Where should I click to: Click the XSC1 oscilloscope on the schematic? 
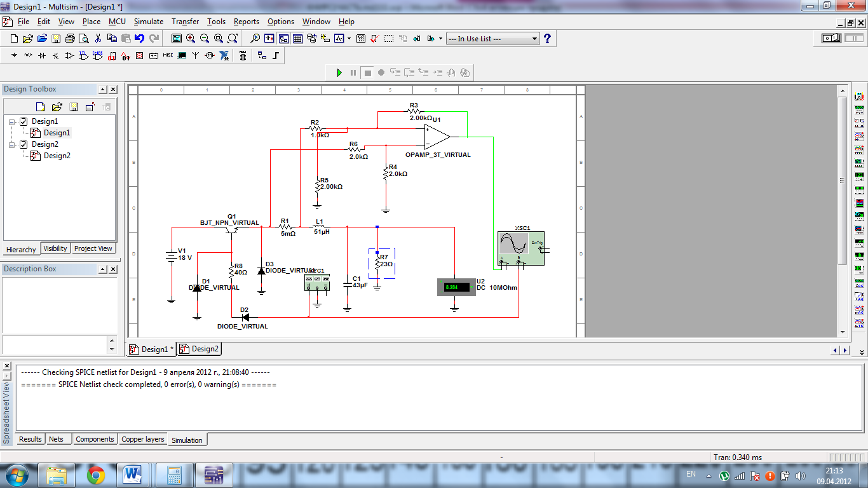pyautogui.click(x=521, y=249)
